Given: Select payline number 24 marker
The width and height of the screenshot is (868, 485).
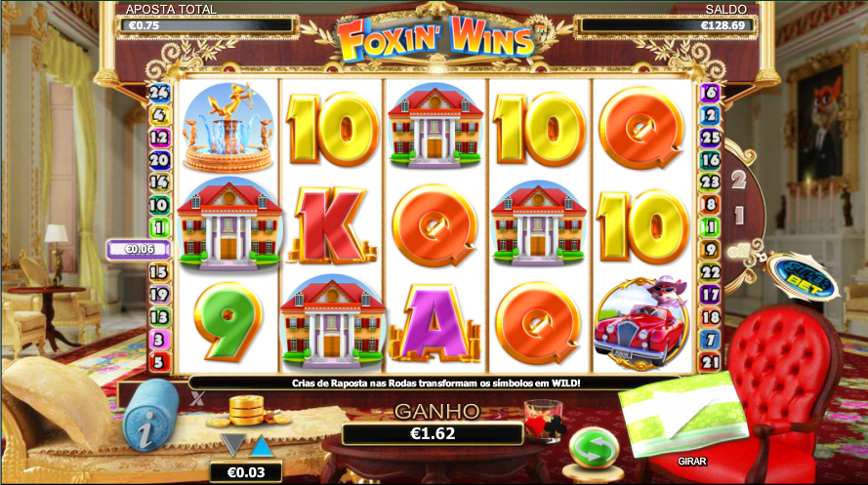Looking at the screenshot, I should pos(159,93).
